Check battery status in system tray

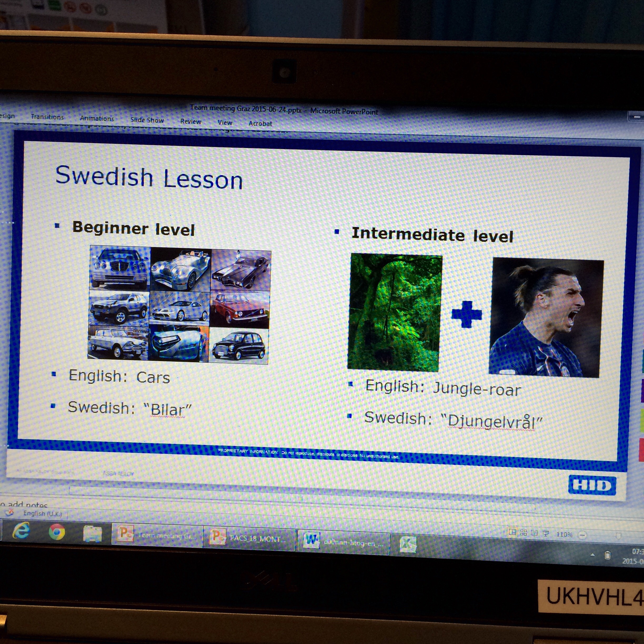pyautogui.click(x=607, y=555)
